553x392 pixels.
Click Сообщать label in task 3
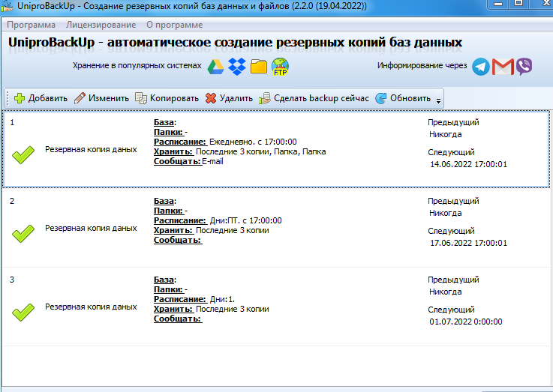pos(178,319)
